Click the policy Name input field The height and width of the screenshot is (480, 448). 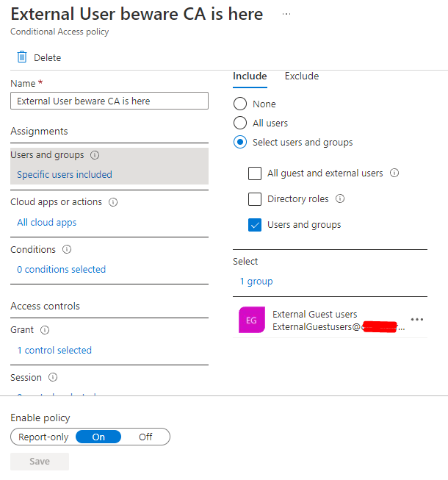(x=109, y=101)
